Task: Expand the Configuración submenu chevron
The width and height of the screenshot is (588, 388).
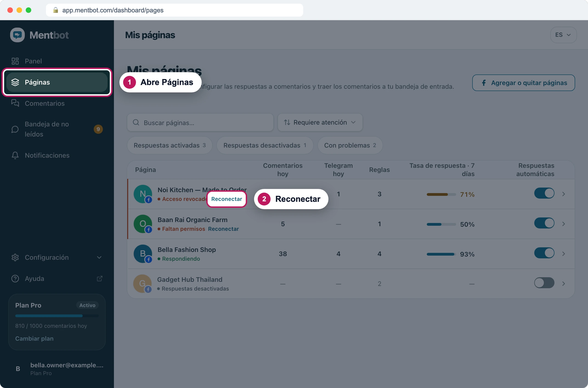Action: [99, 257]
